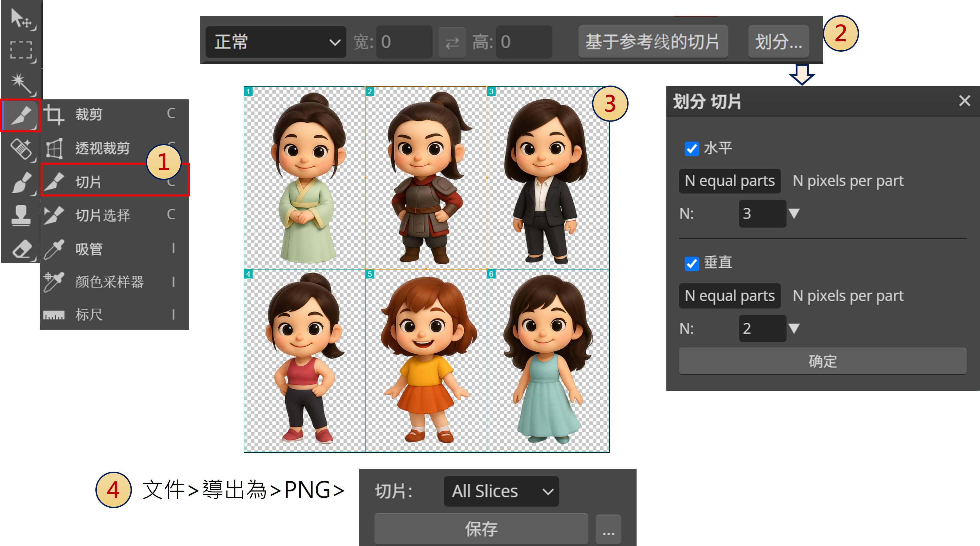Click slice 5 on the canvas

tap(426, 361)
